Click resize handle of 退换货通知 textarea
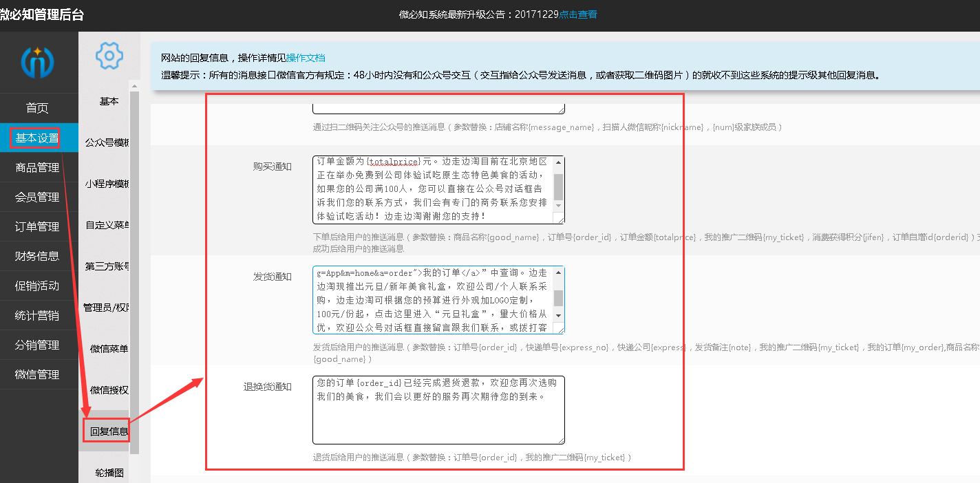This screenshot has width=980, height=483. 561,440
